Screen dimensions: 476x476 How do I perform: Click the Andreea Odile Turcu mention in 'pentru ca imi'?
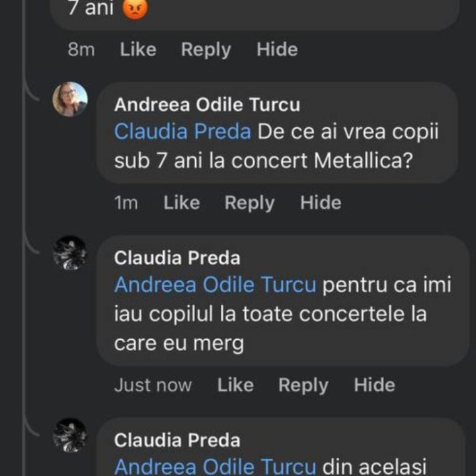pyautogui.click(x=216, y=285)
